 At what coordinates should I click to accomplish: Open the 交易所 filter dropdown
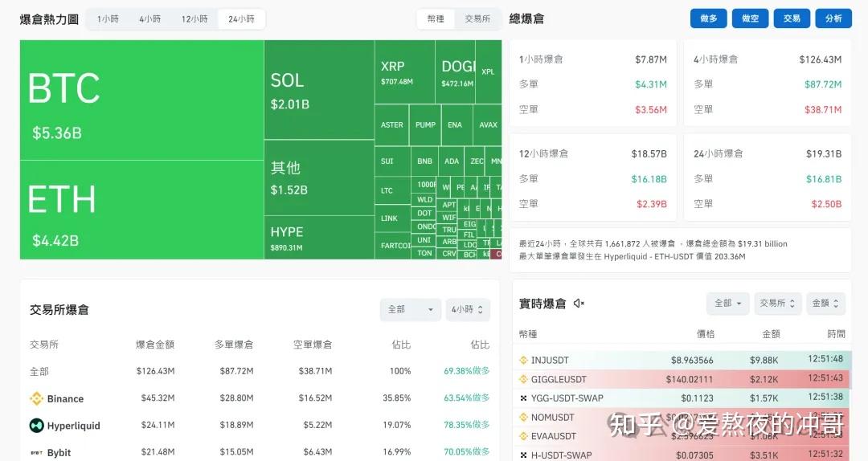777,304
